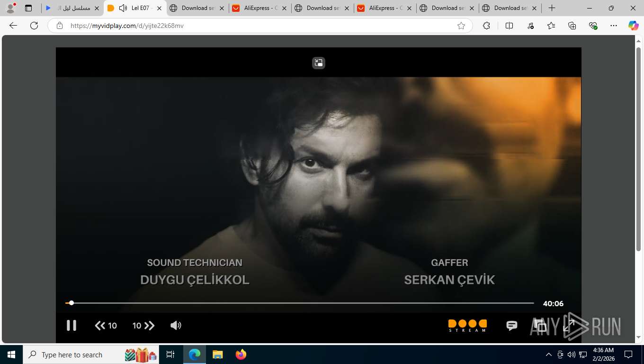Mute audio on Lel E07 tab
644x364 pixels.
123,8
